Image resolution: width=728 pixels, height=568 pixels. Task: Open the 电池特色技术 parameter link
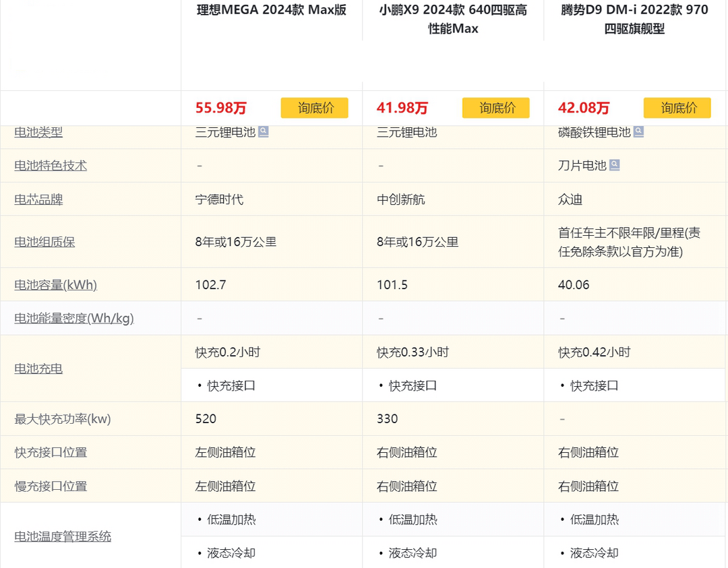coord(51,166)
